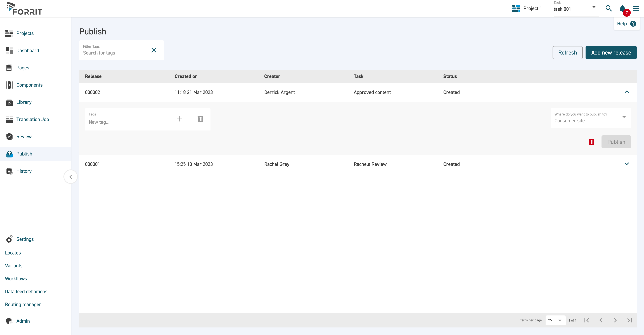Open the Task dropdown showing task 001
Viewport: 644px width, 335px height.
576,9
